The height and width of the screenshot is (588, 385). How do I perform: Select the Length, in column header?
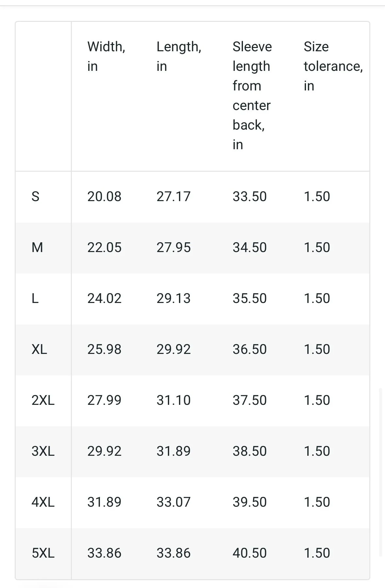(x=179, y=56)
